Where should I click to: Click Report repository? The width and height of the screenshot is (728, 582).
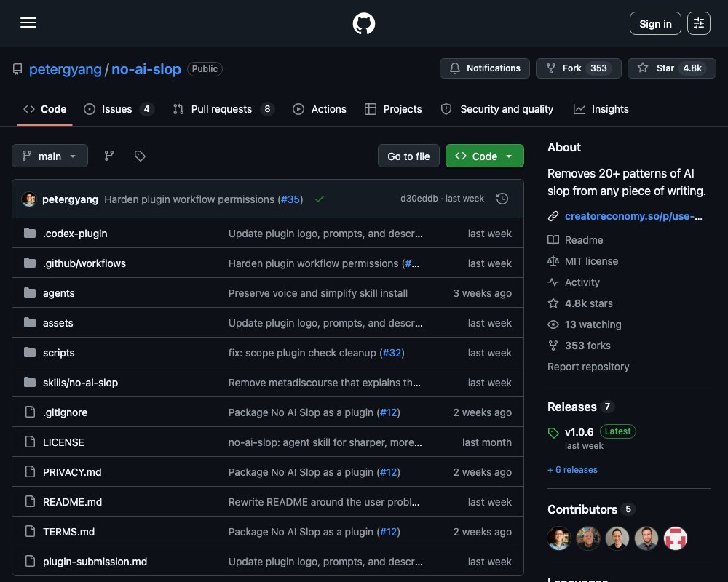pyautogui.click(x=588, y=367)
